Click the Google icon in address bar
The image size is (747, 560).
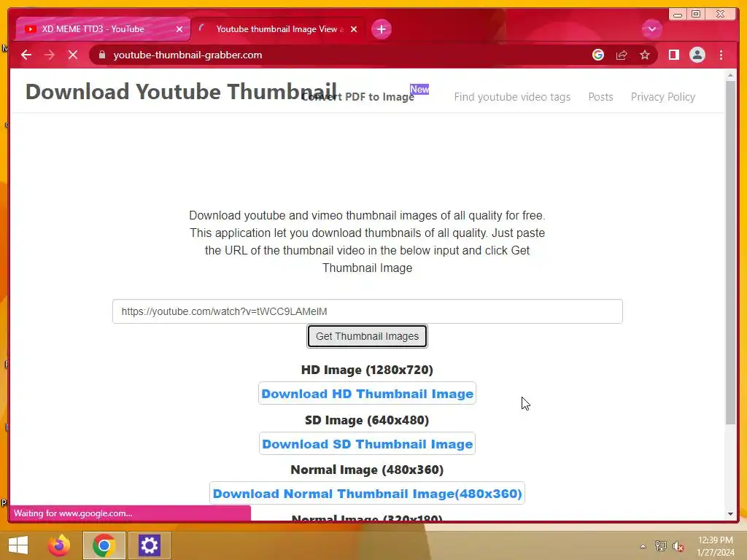pos(598,55)
